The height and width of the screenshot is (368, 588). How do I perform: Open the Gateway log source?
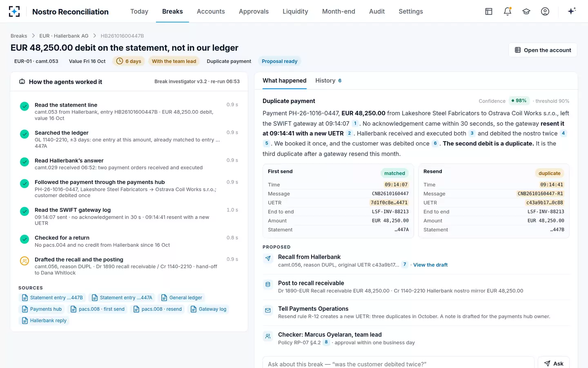(x=208, y=309)
